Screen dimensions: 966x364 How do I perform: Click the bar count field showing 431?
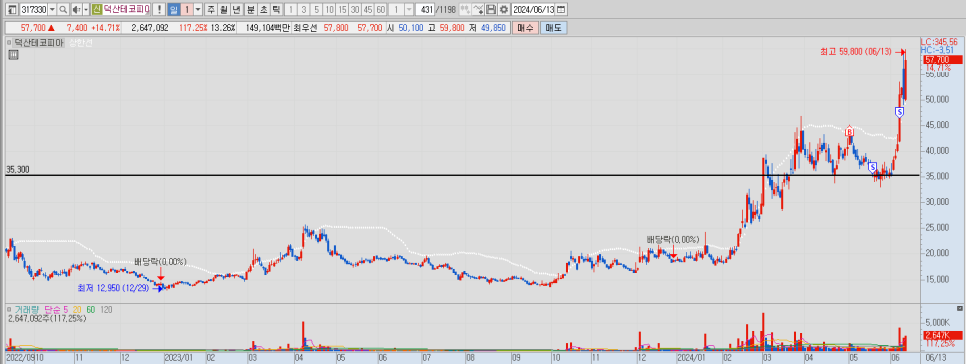(x=424, y=10)
